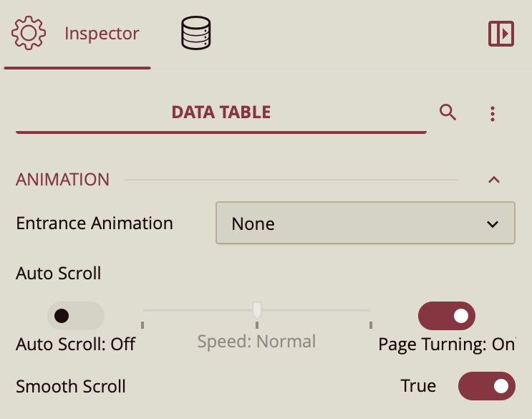The height and width of the screenshot is (419, 532).
Task: Click the Smooth Scroll label text
Action: coord(71,387)
